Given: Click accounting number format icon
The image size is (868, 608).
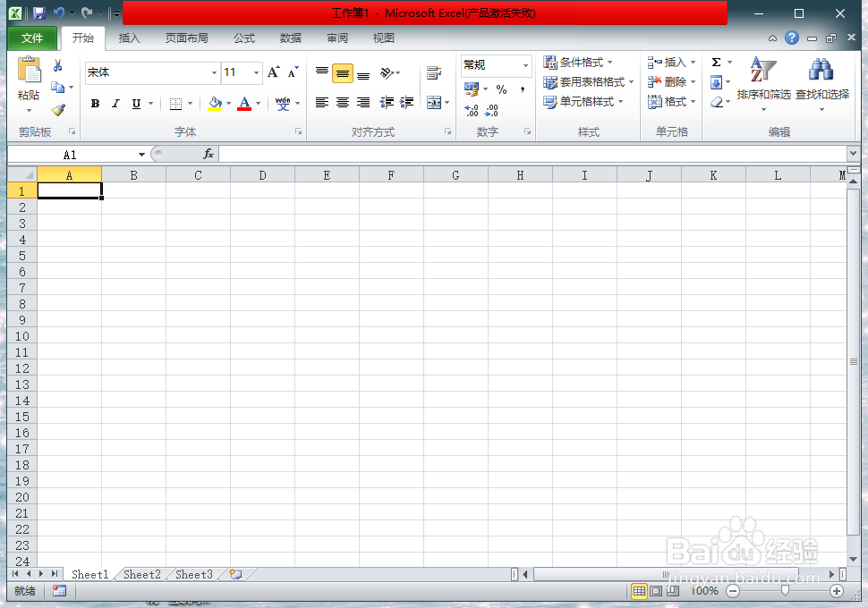Looking at the screenshot, I should (x=472, y=89).
